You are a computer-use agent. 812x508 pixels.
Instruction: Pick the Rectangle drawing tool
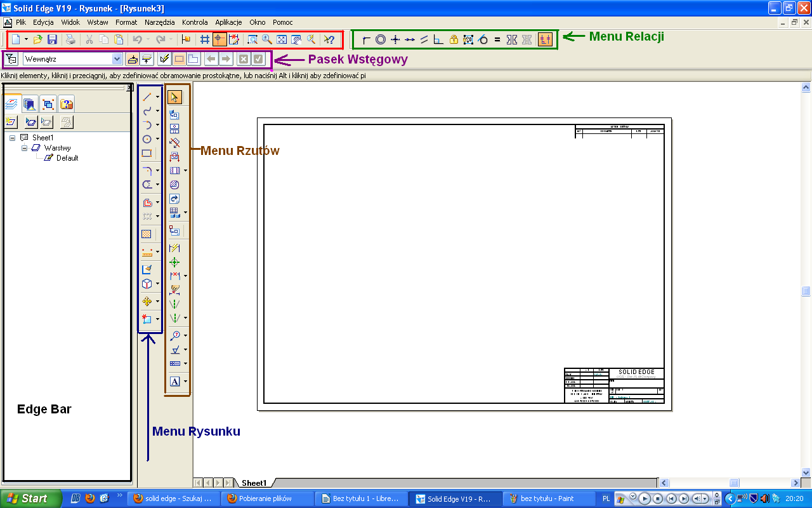pos(147,153)
